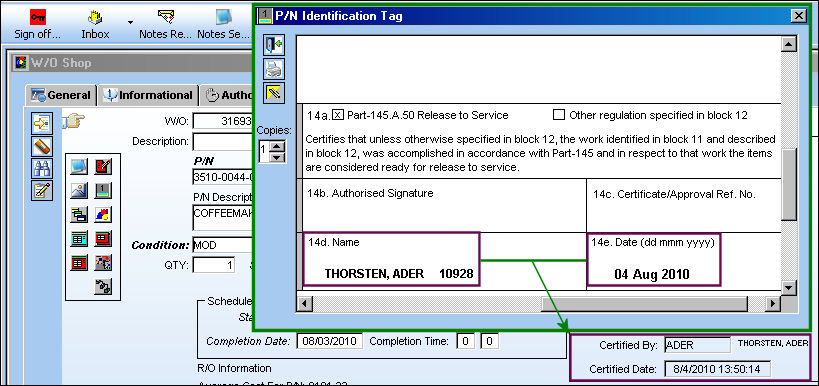Check Other regulation specified in block 12

pyautogui.click(x=559, y=115)
